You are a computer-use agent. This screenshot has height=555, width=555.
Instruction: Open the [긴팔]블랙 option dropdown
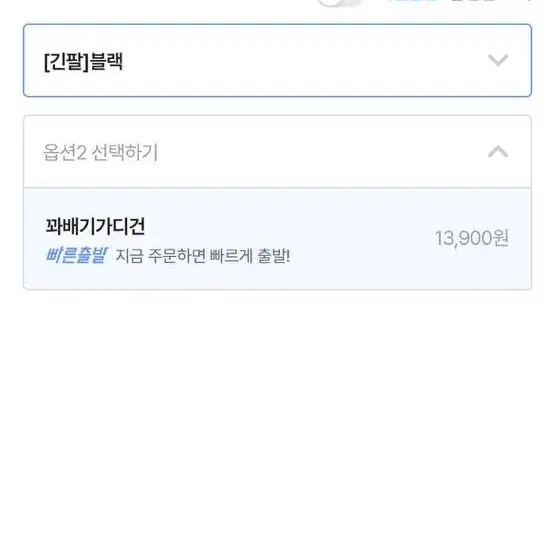277,60
